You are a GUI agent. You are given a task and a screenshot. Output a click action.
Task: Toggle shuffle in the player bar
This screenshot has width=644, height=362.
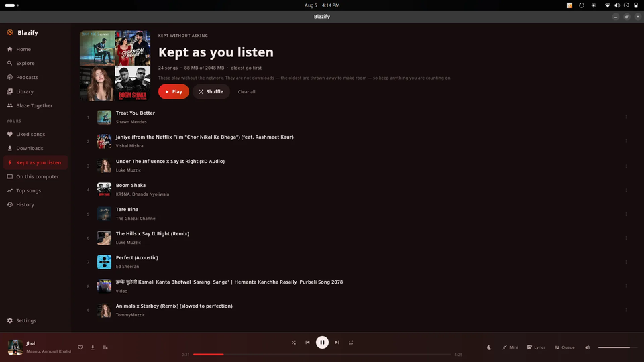click(x=294, y=343)
